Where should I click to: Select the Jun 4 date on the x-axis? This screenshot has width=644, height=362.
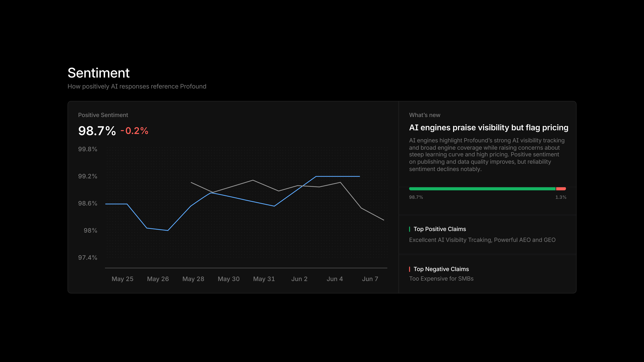pos(335,279)
